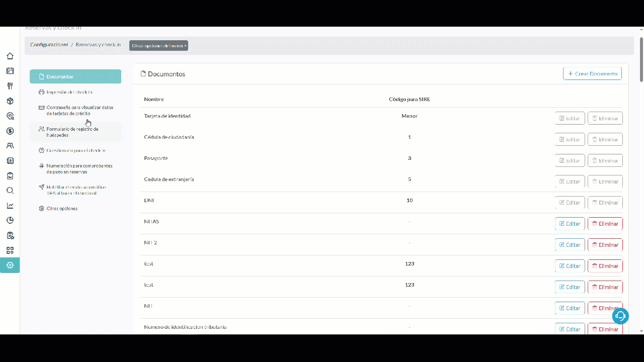Viewport: 644px width, 362px height.
Task: Open 'Otras opciones' settings item
Action: point(62,209)
